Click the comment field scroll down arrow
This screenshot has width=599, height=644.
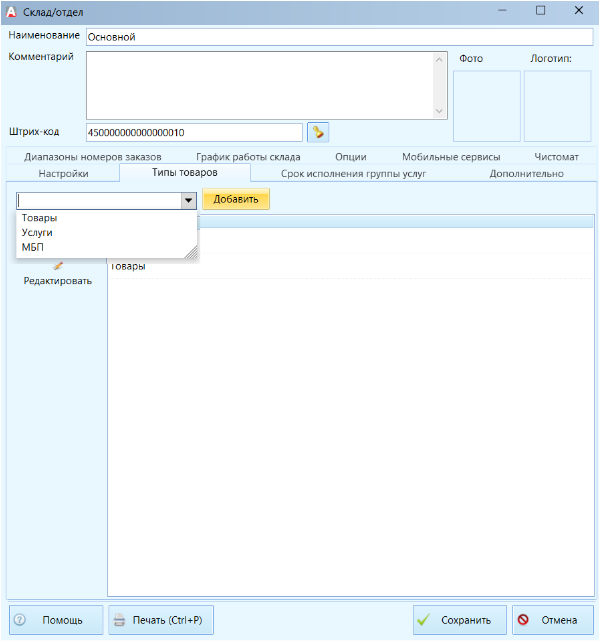click(x=439, y=111)
